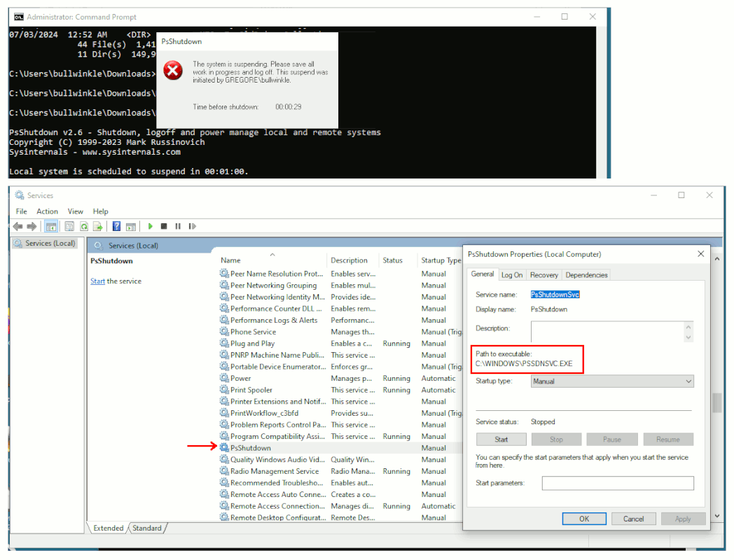Click gear icon of PsShutdown service row
The height and width of the screenshot is (560, 734).
click(x=224, y=448)
